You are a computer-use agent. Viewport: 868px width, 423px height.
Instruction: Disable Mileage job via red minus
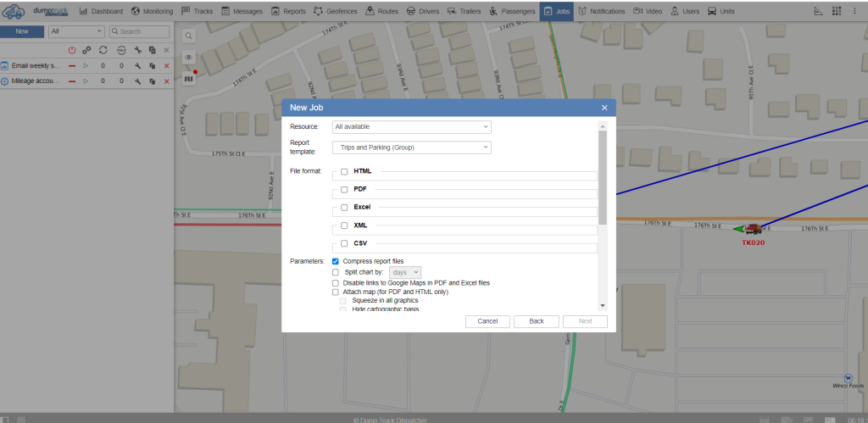[72, 81]
